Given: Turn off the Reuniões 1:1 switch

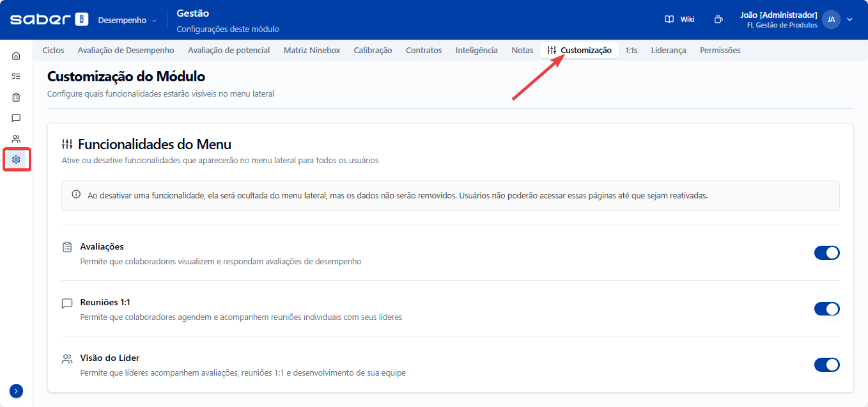Looking at the screenshot, I should click(x=826, y=309).
